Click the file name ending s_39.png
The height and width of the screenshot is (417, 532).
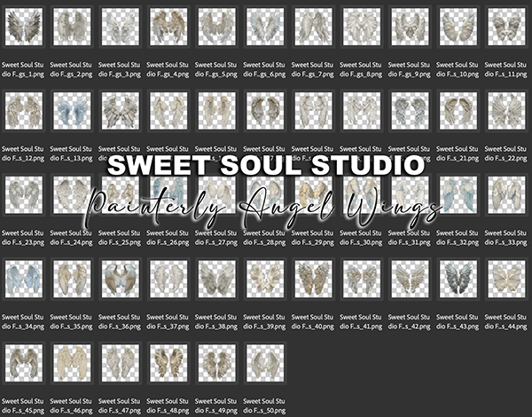(x=264, y=321)
